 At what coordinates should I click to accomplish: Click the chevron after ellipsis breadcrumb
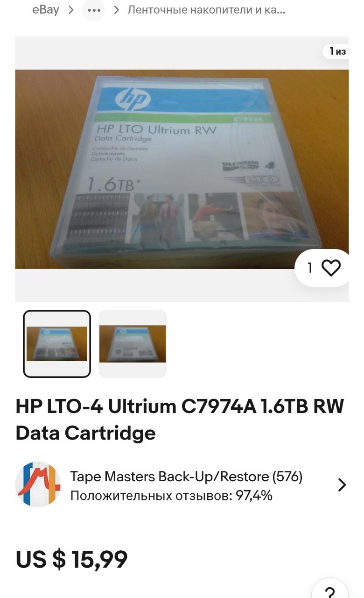[116, 10]
